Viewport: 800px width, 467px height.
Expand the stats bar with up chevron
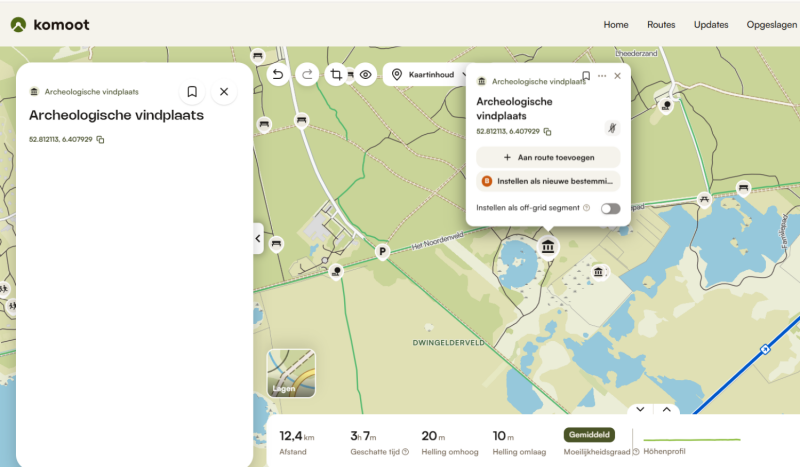666,409
